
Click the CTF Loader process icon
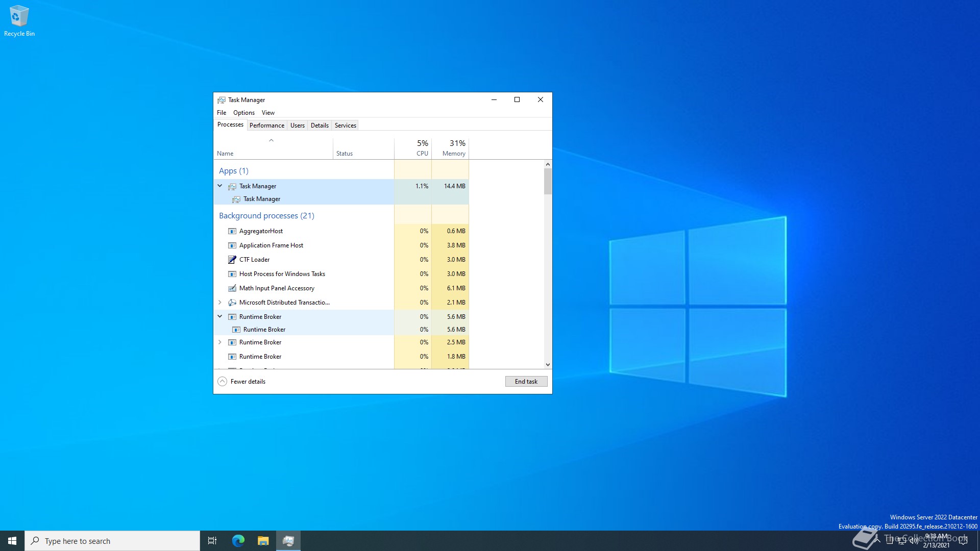(232, 260)
